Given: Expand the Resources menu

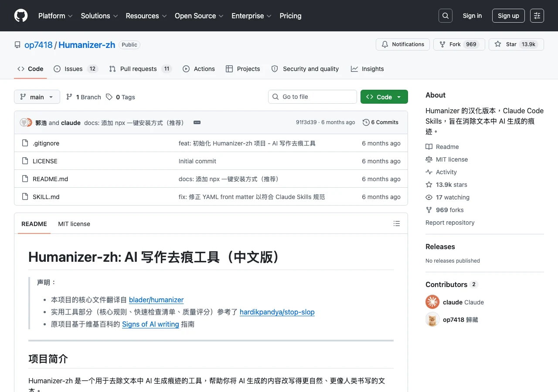Looking at the screenshot, I should (146, 16).
